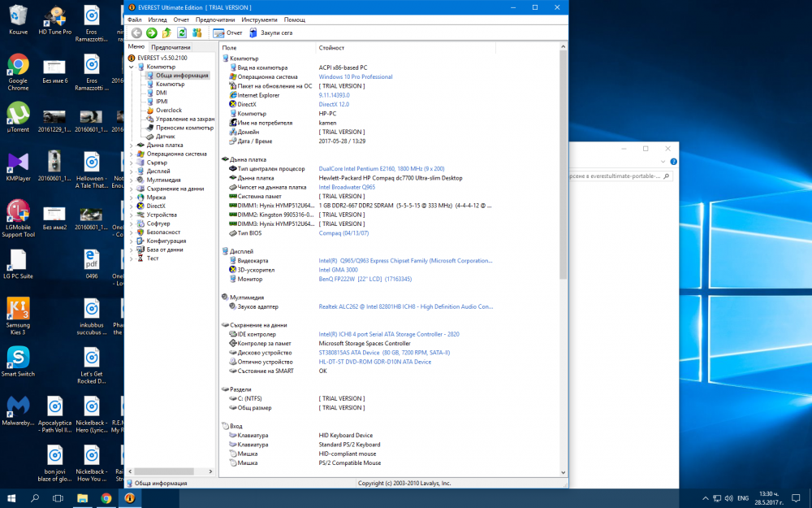Open the Предпочитани menu in menu bar
This screenshot has height=508, width=812.
215,20
